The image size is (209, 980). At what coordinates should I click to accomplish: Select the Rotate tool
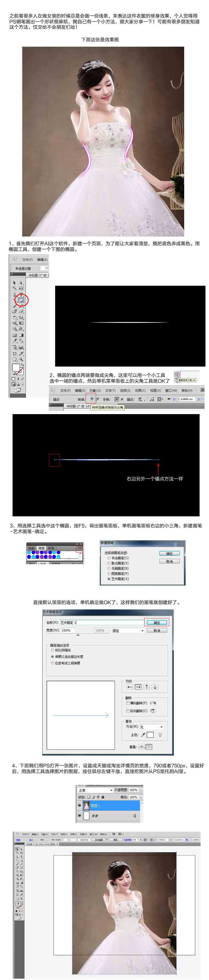coord(15,317)
